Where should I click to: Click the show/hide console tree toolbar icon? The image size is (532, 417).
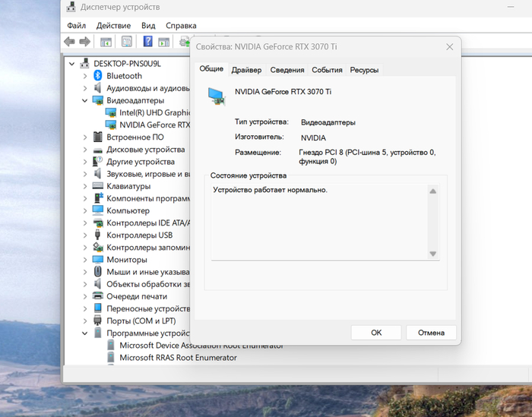pos(106,42)
